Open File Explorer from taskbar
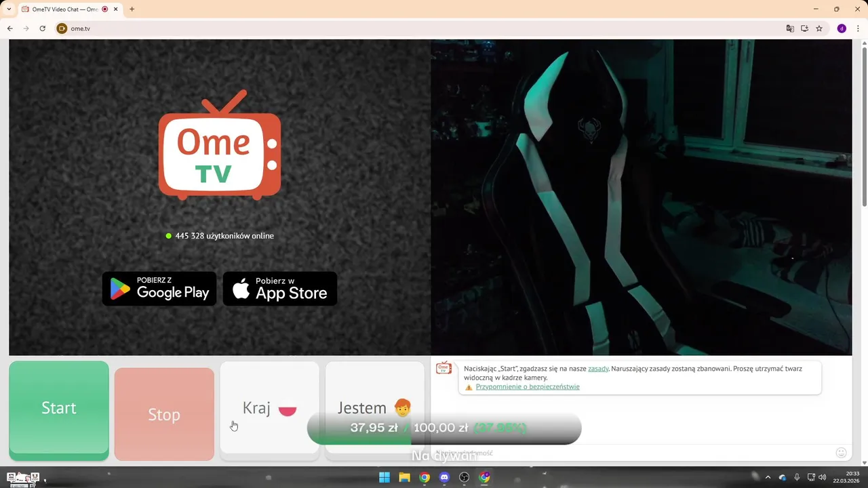This screenshot has height=488, width=868. point(404,477)
